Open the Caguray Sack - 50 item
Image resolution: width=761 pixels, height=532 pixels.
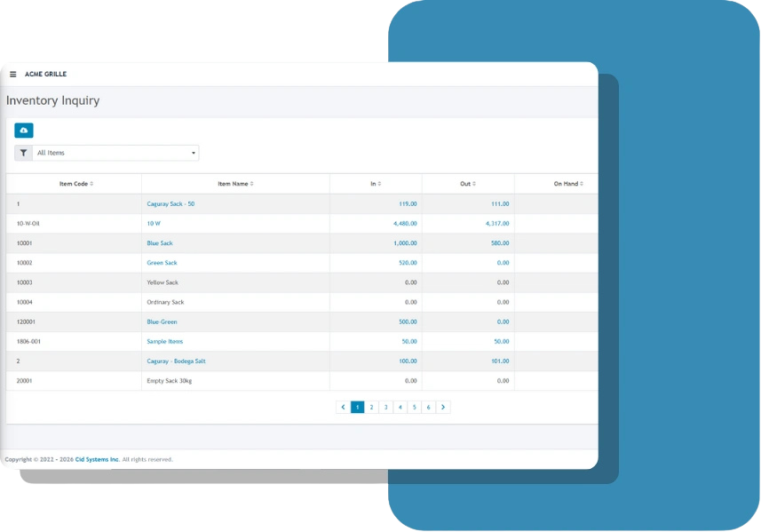click(x=170, y=204)
